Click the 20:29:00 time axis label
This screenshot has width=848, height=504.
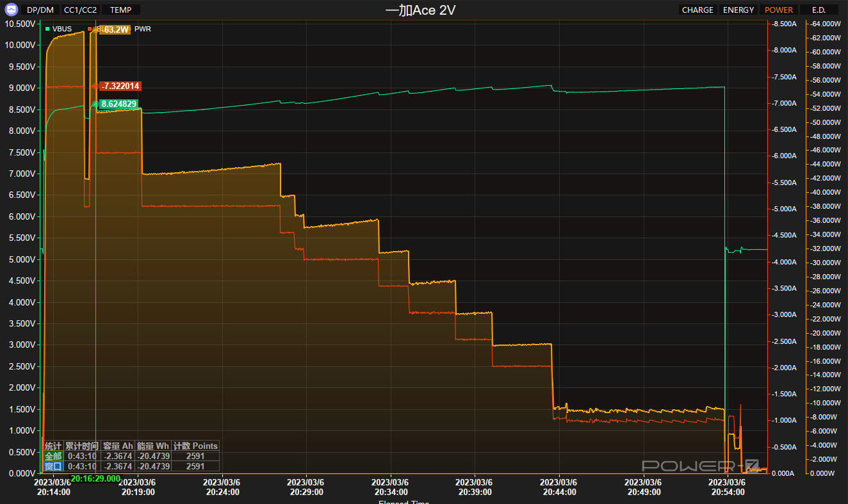(x=306, y=492)
